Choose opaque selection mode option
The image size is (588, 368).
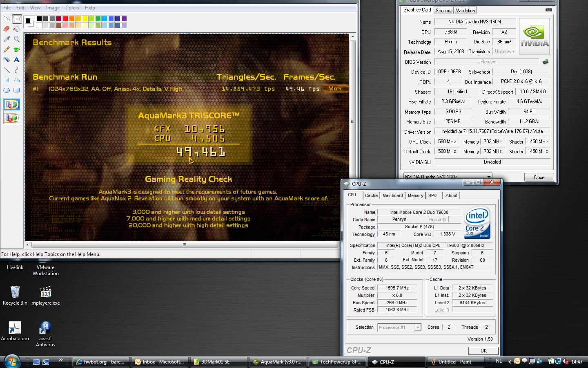(x=12, y=105)
